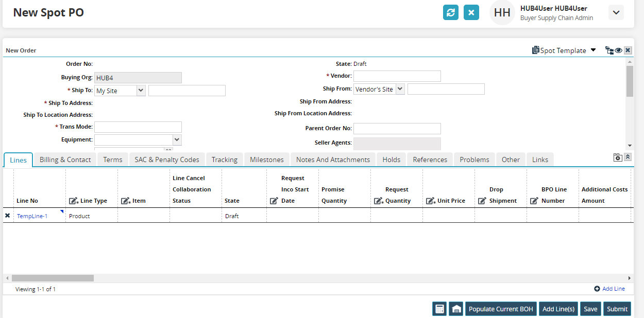Image resolution: width=644 pixels, height=318 pixels.
Task: Click the calculator icon button
Action: (x=439, y=309)
